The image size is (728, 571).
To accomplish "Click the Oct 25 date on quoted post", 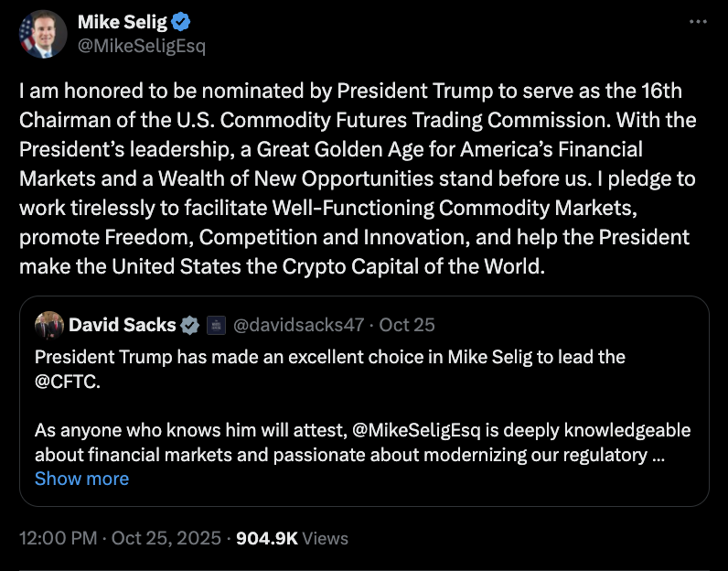I will tap(407, 325).
